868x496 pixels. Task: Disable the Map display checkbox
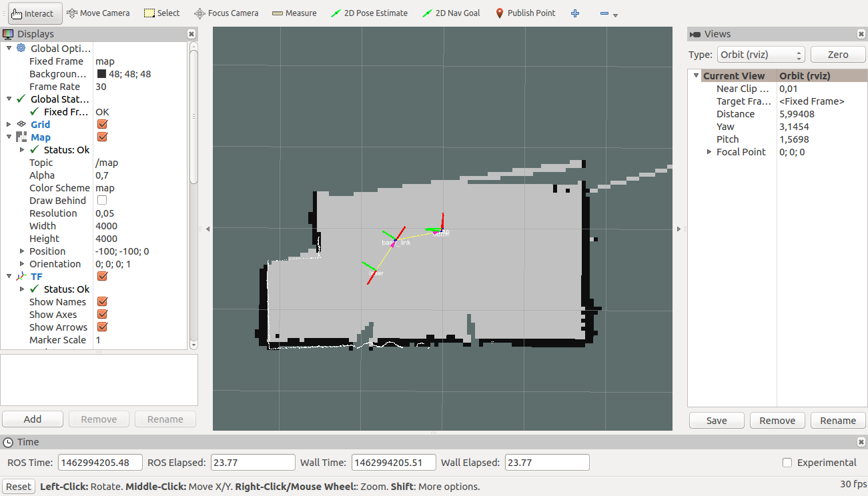pyautogui.click(x=102, y=137)
